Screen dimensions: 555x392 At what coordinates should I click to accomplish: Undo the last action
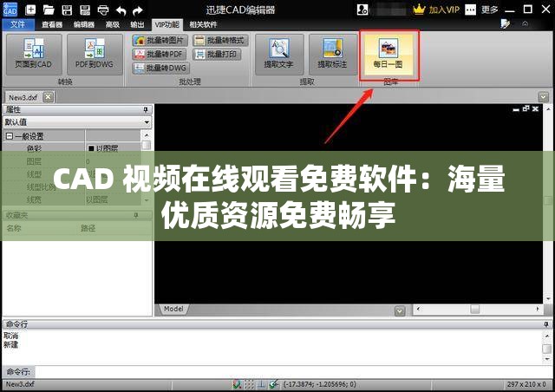click(x=121, y=10)
